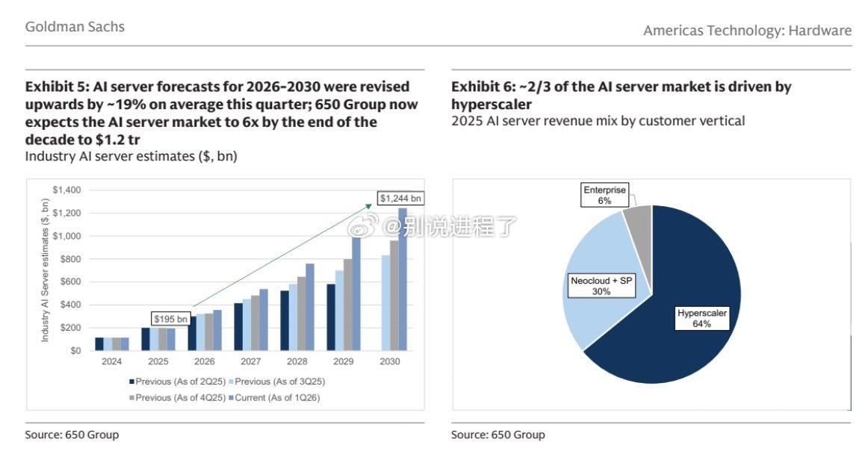Click the 2029 x-axis label
Viewport: 868px width, 451px height.
pos(343,361)
